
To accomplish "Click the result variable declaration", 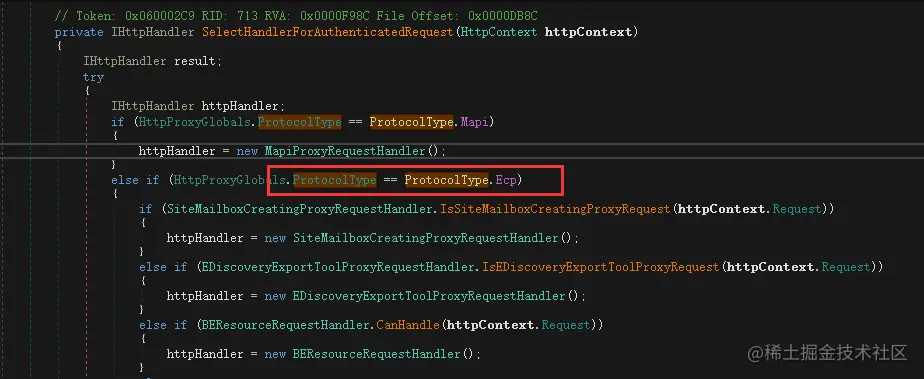I will [195, 61].
